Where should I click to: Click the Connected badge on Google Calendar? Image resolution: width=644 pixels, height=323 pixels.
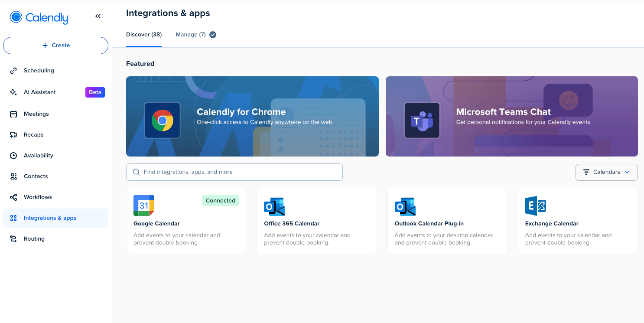[x=220, y=200]
